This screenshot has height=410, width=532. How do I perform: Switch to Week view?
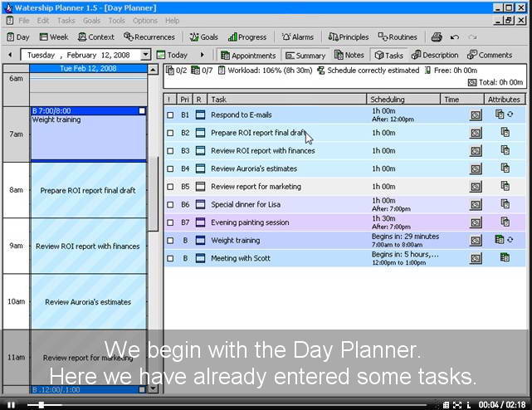[x=54, y=37]
